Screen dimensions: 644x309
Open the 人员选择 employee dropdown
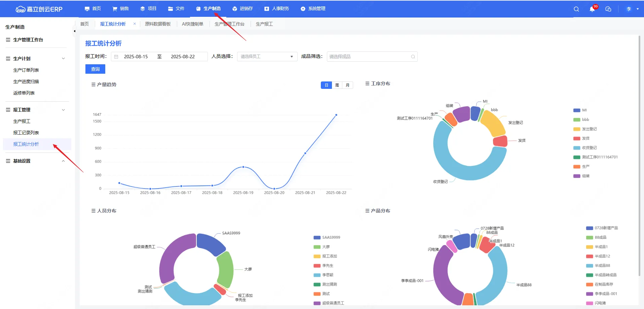click(267, 57)
